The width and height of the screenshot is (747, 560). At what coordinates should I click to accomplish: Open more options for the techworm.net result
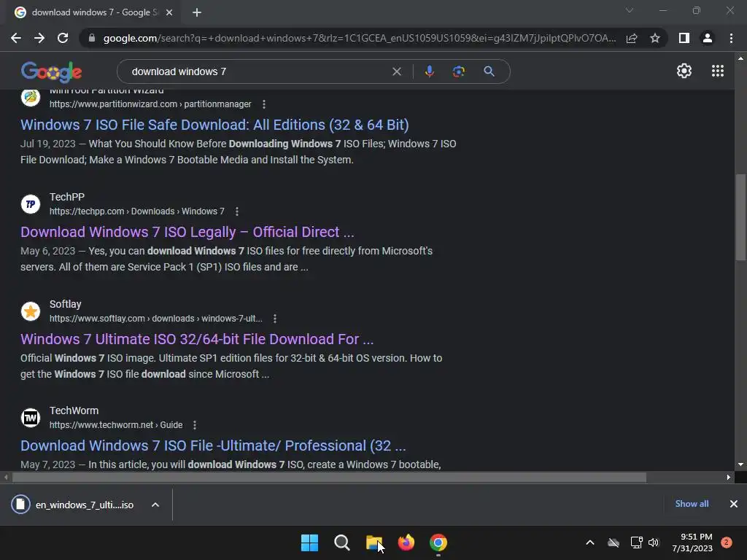coord(194,425)
